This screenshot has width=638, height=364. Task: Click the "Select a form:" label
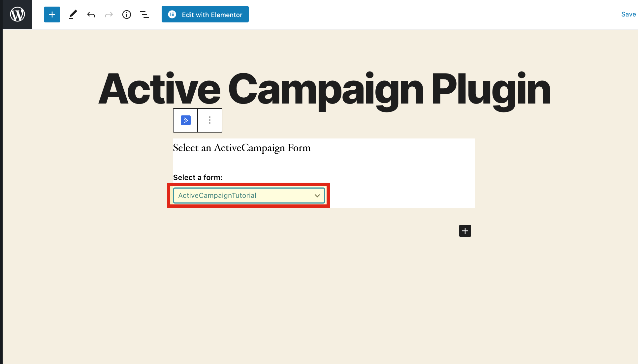pyautogui.click(x=198, y=177)
